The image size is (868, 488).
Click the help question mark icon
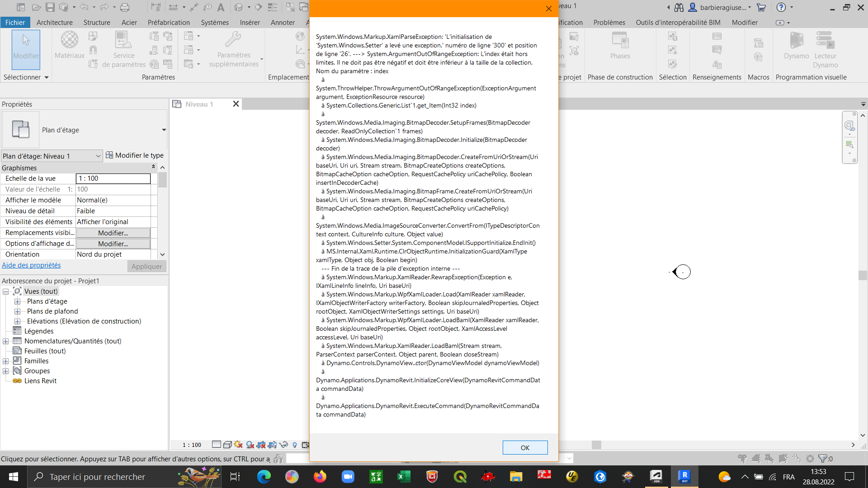781,7
